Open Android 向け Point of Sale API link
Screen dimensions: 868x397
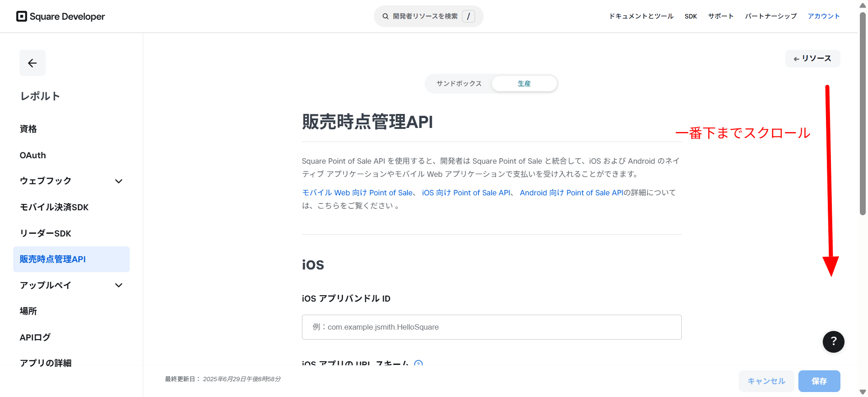tap(571, 193)
